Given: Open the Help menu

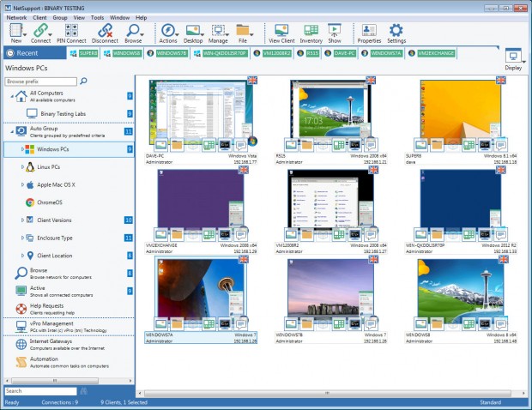Looking at the screenshot, I should 141,18.
